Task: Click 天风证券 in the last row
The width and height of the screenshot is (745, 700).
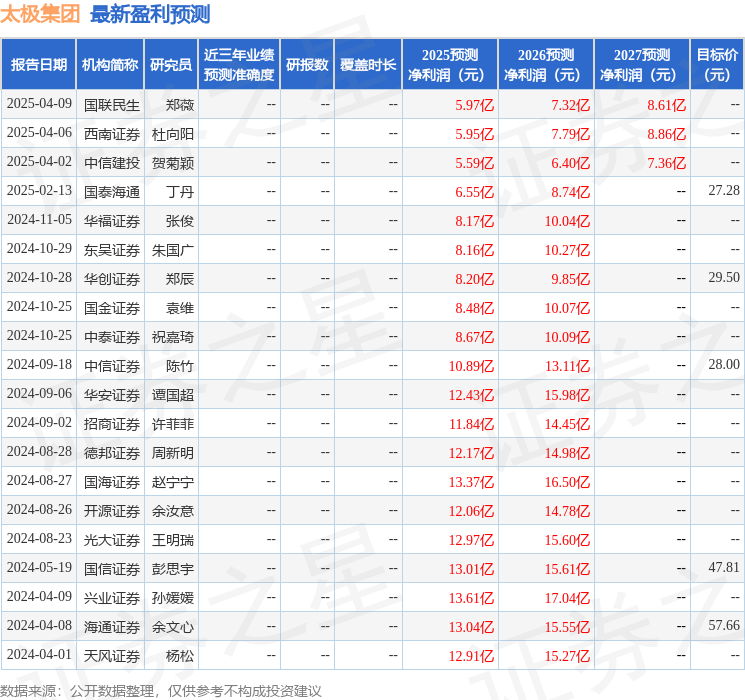Action: click(x=112, y=656)
